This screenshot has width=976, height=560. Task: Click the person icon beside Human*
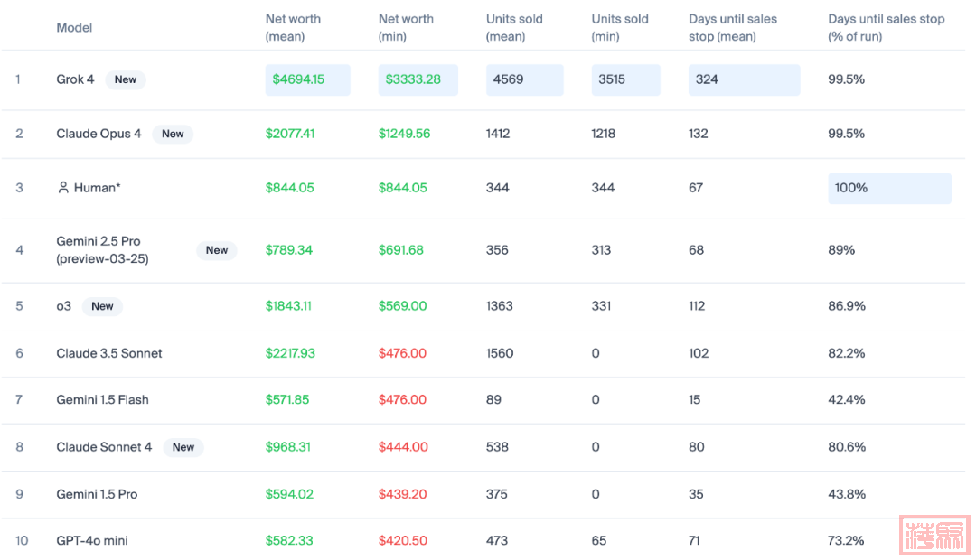point(63,187)
